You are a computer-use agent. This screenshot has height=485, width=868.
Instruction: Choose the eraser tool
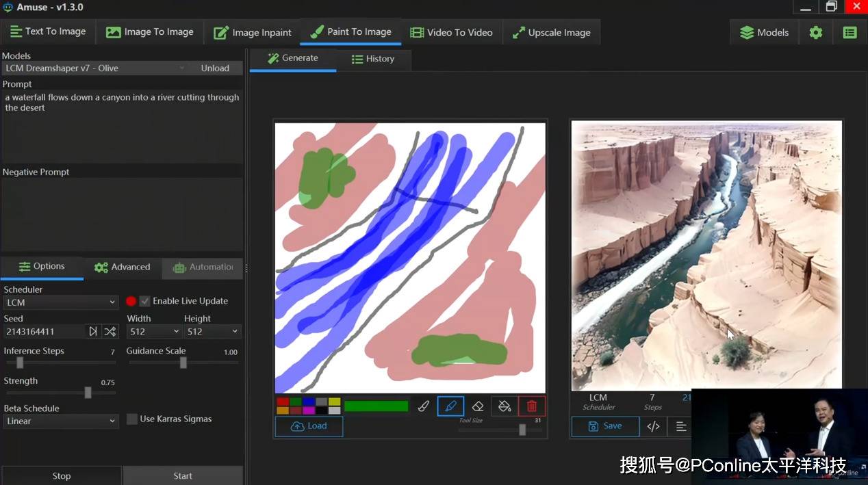click(x=478, y=406)
